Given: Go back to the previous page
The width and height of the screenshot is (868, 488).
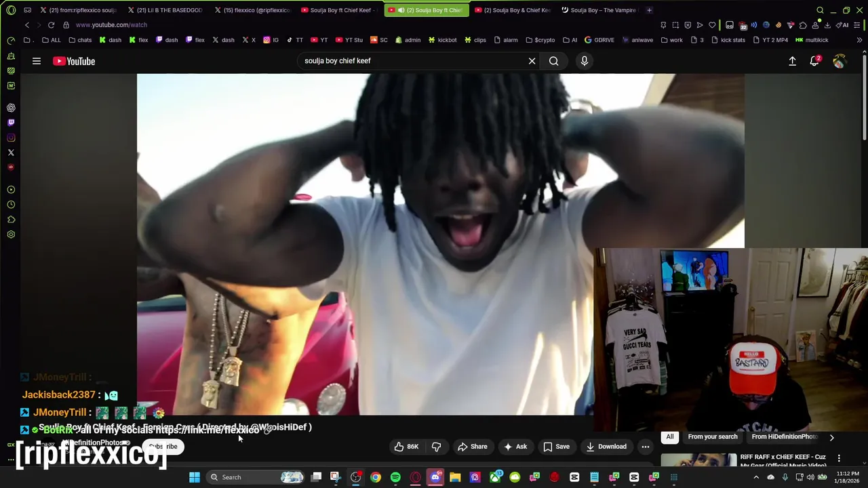Looking at the screenshot, I should pyautogui.click(x=27, y=25).
